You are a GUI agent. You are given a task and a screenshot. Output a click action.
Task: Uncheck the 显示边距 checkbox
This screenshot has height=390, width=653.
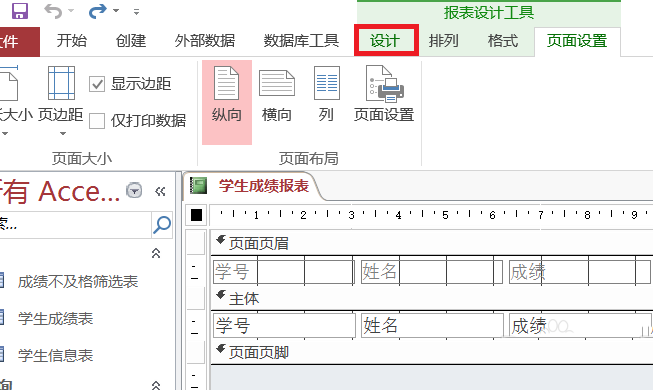pos(97,84)
